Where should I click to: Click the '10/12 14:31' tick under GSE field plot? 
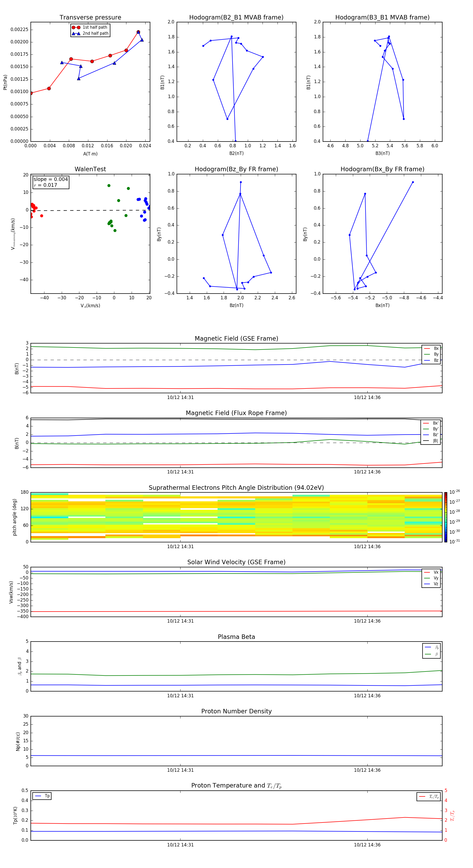point(181,398)
